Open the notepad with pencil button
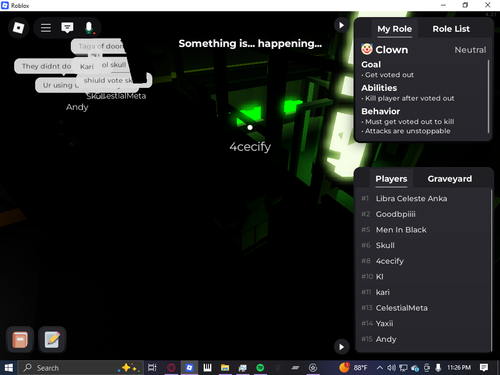This screenshot has height=375, width=500. tap(52, 340)
